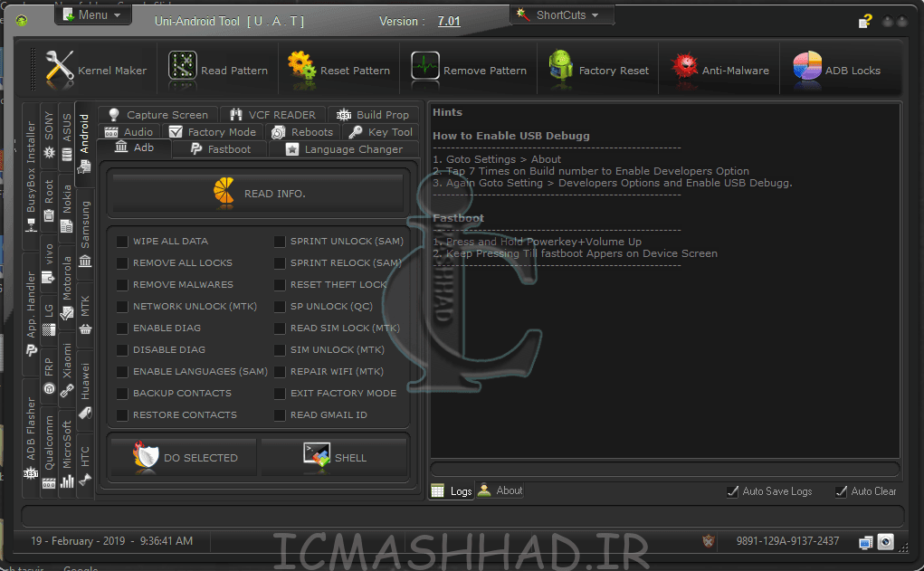The height and width of the screenshot is (571, 924).
Task: Open the Audio tab
Action: [x=129, y=132]
